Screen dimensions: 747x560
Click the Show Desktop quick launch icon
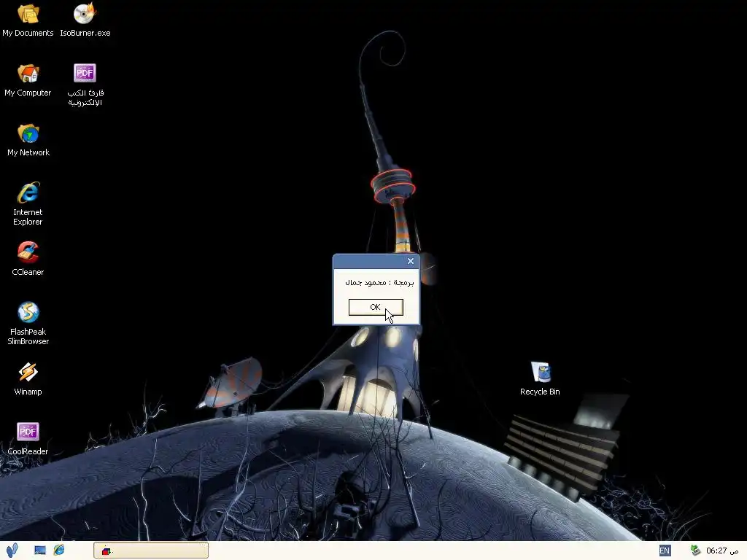tap(40, 551)
